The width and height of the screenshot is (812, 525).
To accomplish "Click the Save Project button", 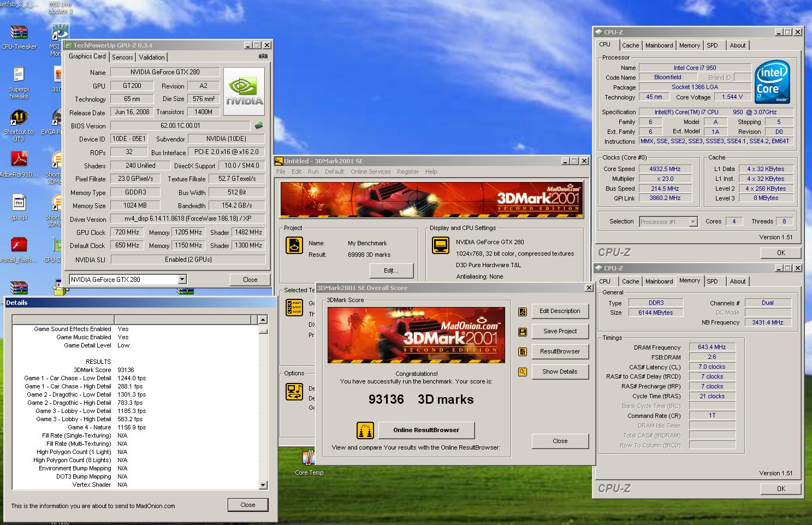I will click(560, 332).
